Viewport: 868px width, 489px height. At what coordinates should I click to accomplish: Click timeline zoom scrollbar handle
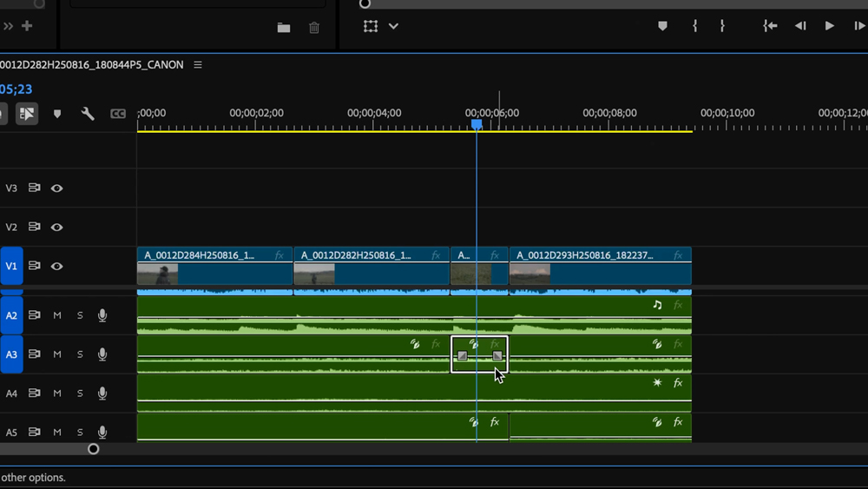coord(93,449)
